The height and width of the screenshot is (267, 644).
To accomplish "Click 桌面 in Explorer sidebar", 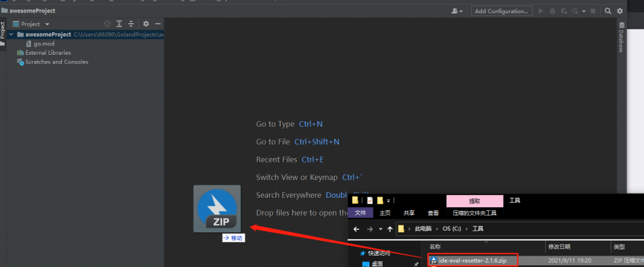I will [x=377, y=264].
